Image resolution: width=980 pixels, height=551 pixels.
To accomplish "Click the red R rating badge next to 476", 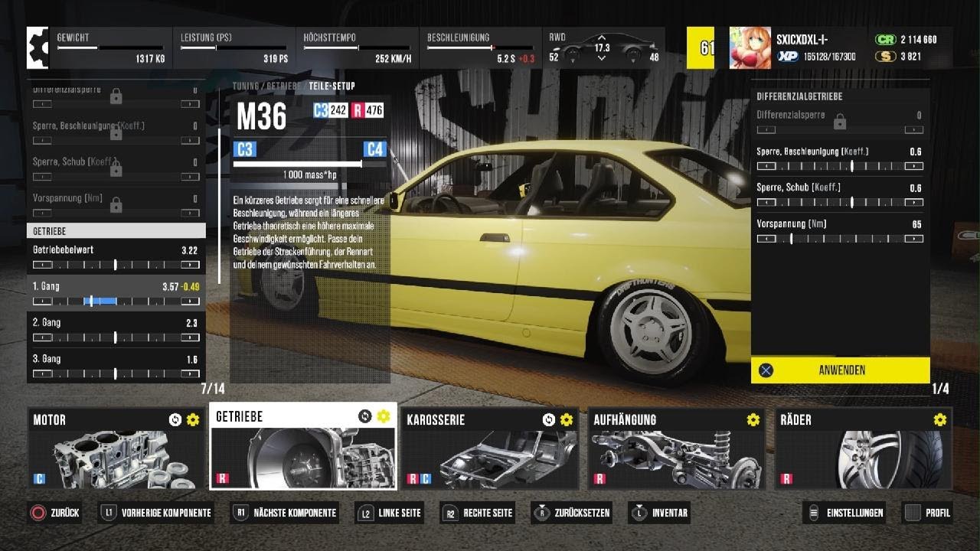I will (x=358, y=111).
